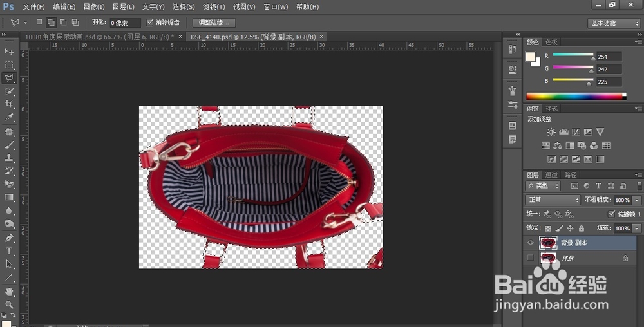Add a Gradient Map adjustment
Image resolution: width=644 pixels, height=327 pixels.
600,159
